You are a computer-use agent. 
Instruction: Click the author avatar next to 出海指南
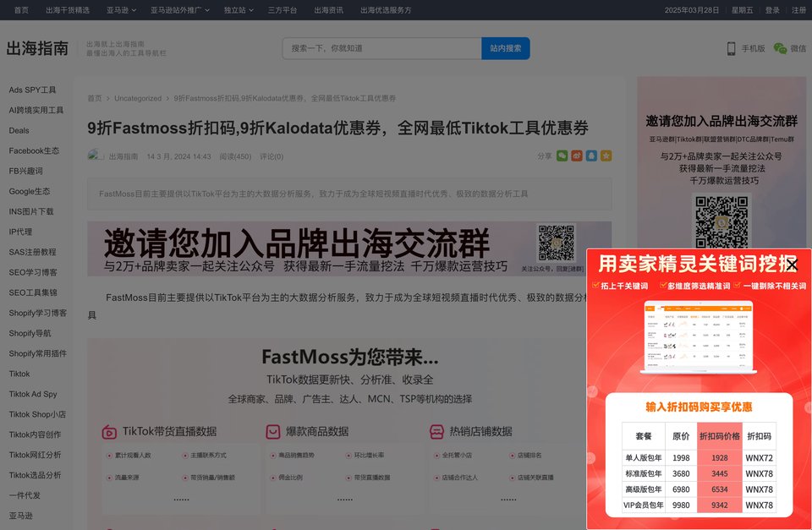tap(96, 156)
